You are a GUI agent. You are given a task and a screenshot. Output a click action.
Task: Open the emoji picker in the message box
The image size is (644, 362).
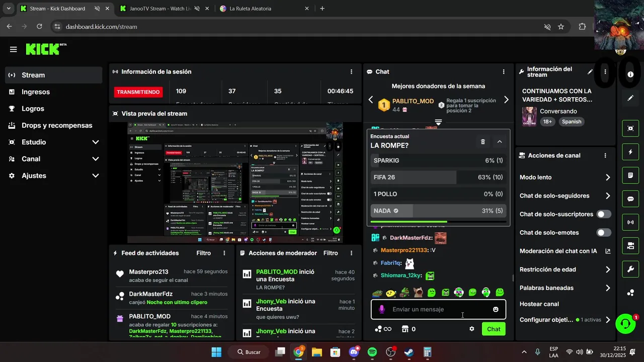click(x=496, y=309)
